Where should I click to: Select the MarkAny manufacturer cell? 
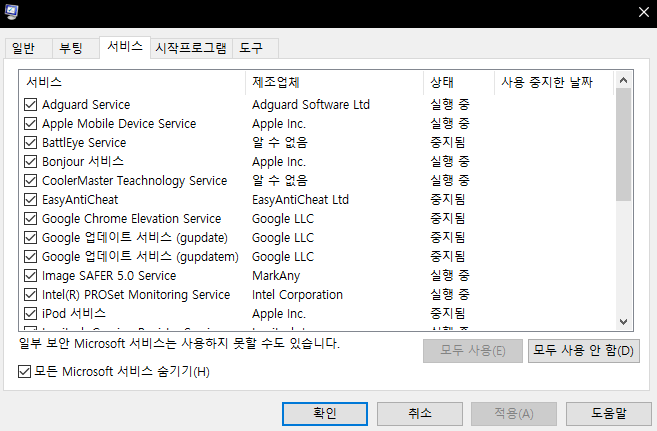[x=276, y=276]
